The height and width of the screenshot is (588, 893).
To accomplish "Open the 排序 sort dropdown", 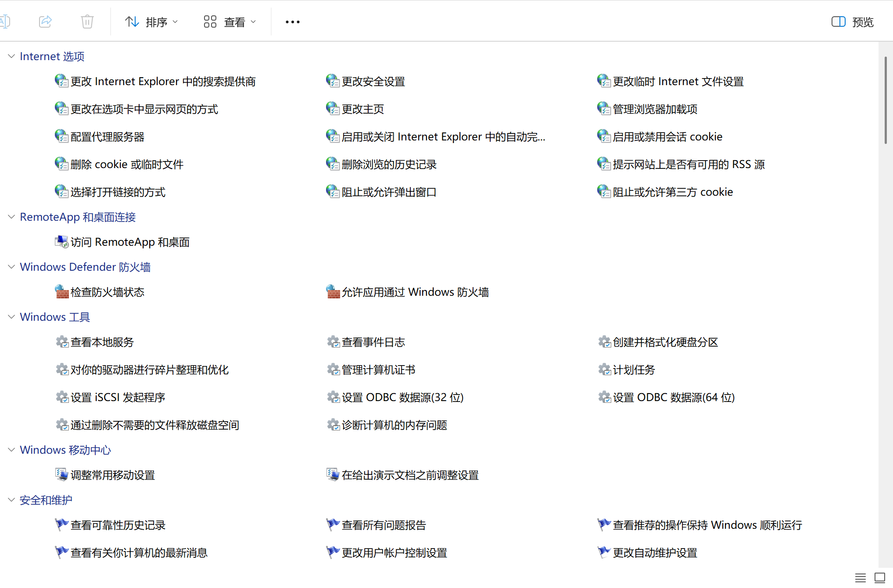I will (x=151, y=22).
